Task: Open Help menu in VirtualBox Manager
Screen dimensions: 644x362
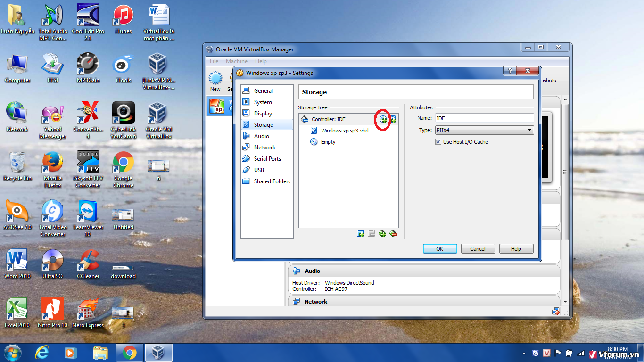Action: [261, 61]
